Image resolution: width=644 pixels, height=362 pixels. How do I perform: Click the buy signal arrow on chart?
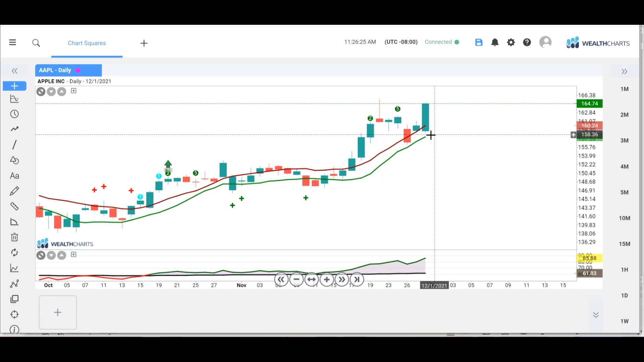pos(168,164)
